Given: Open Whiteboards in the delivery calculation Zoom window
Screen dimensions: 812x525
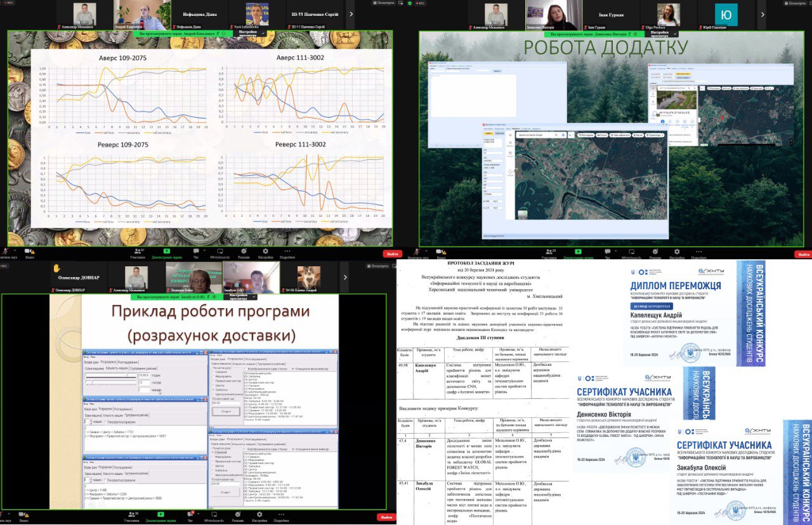Looking at the screenshot, I should coord(214,517).
